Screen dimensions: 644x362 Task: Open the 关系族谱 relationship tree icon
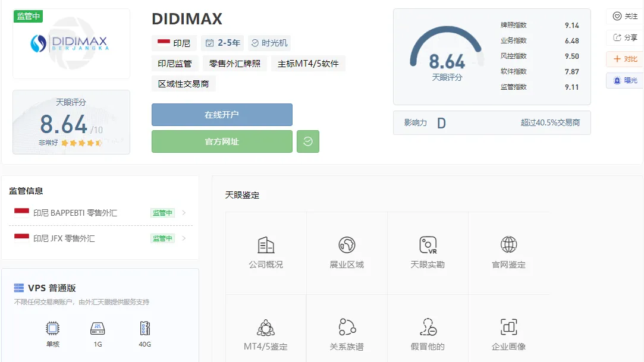click(x=347, y=327)
